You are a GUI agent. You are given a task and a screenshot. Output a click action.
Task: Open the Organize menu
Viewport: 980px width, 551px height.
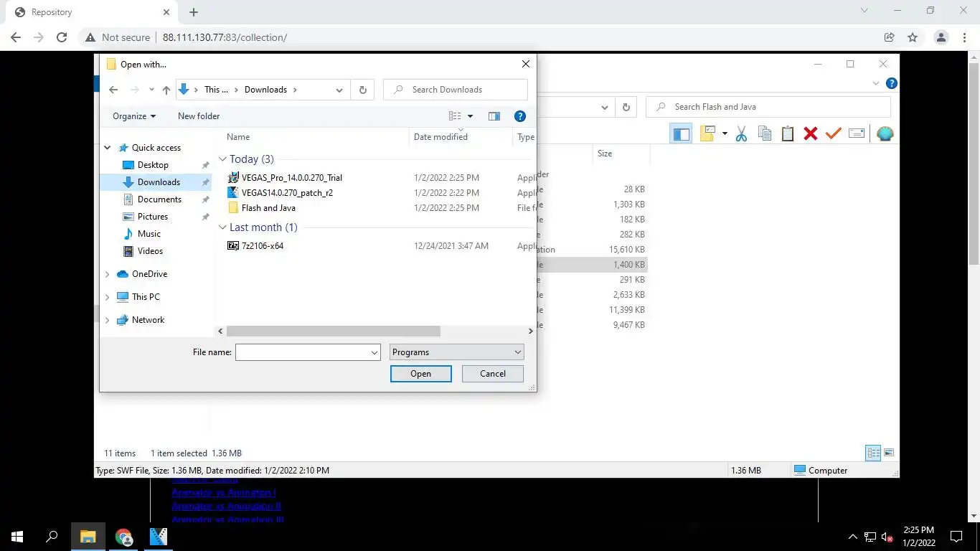[134, 116]
